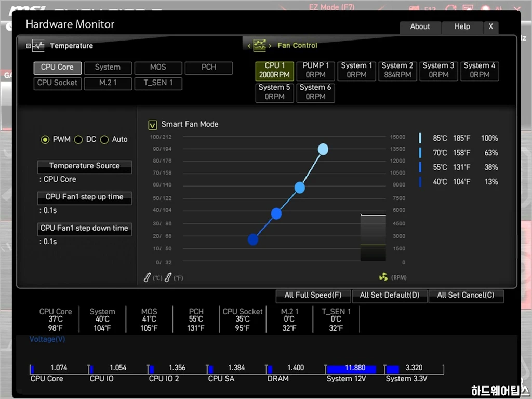Click the fan speed level bar indicator

point(373,237)
